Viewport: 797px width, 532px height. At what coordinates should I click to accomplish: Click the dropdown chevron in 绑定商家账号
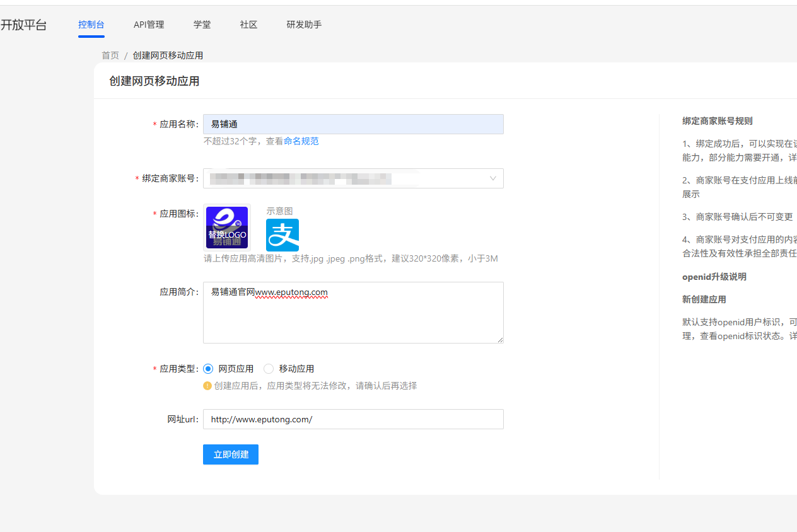pos(493,178)
